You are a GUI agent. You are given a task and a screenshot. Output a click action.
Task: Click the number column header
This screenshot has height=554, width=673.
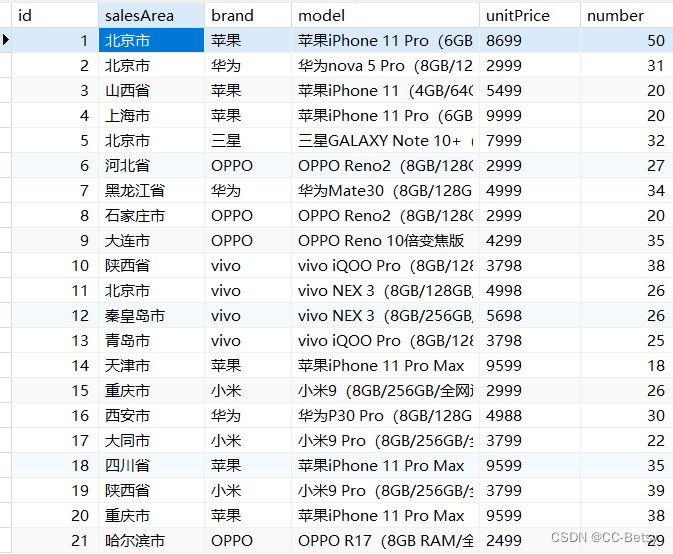pyautogui.click(x=627, y=15)
